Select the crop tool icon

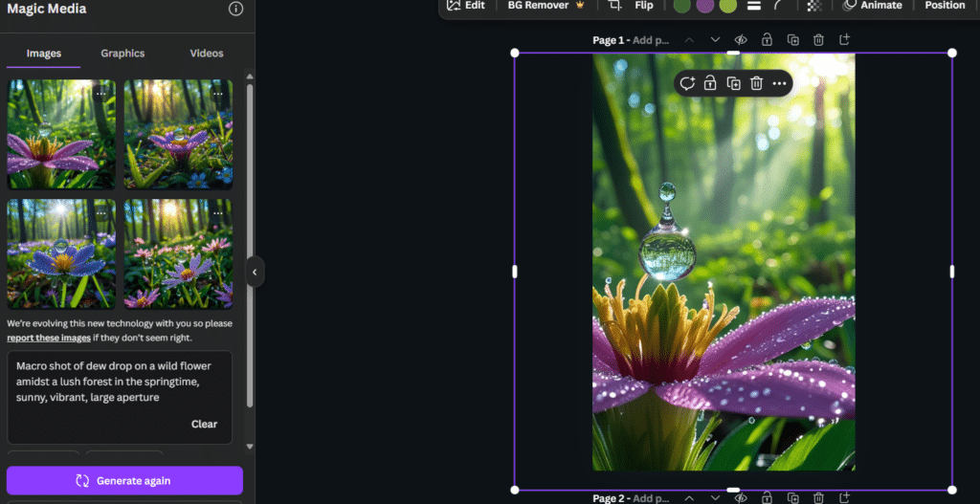(614, 6)
